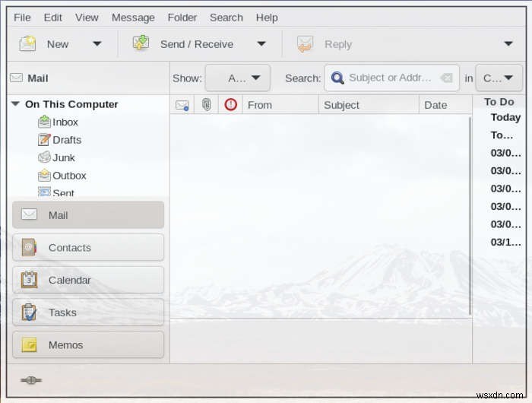Screen dimensions: 532x403
Task: Click the Mail envelope icon in sidebar header
Action: point(16,78)
